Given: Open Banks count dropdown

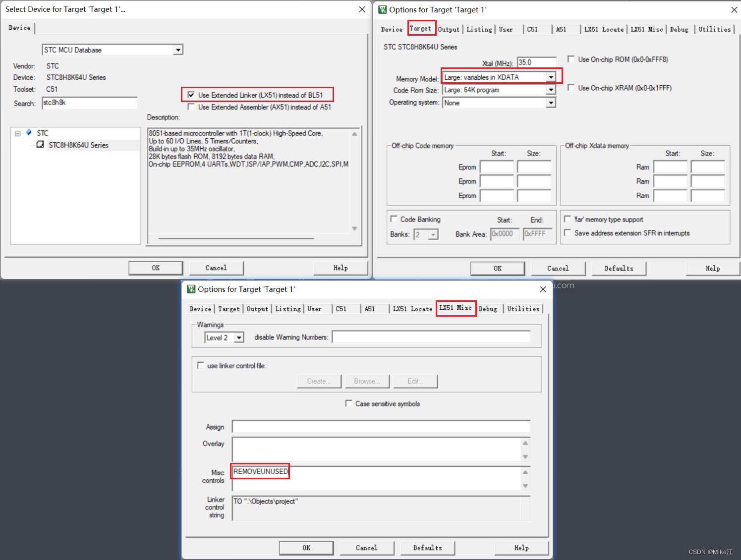Looking at the screenshot, I should click(433, 234).
